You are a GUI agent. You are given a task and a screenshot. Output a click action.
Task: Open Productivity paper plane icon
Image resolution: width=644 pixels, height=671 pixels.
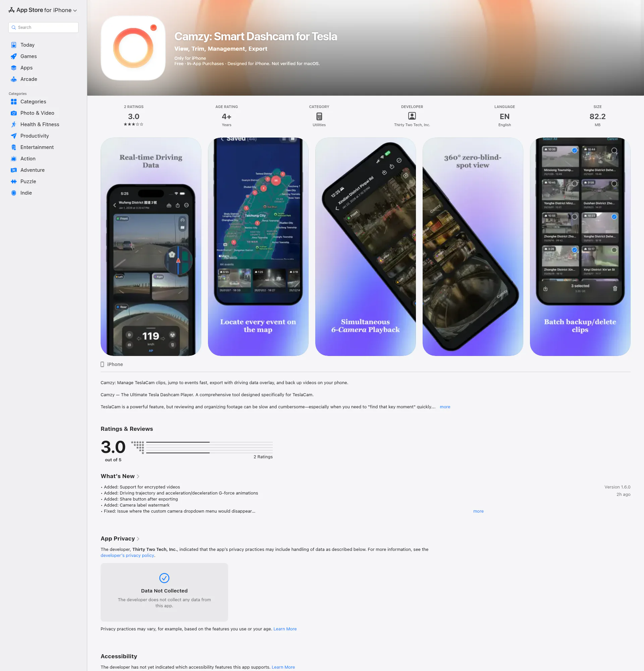(x=14, y=136)
